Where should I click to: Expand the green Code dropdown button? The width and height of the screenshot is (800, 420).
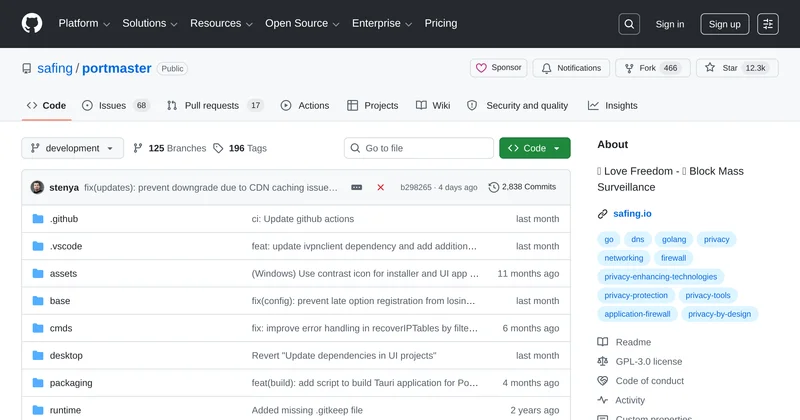[534, 148]
